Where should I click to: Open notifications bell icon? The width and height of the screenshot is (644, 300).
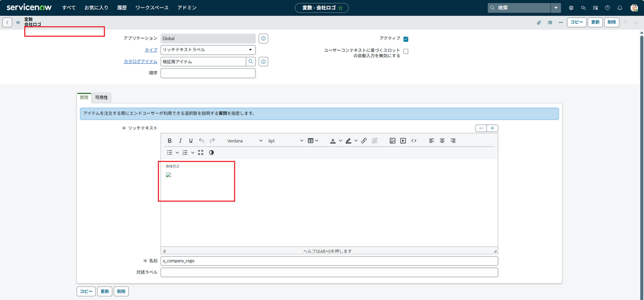[619, 8]
